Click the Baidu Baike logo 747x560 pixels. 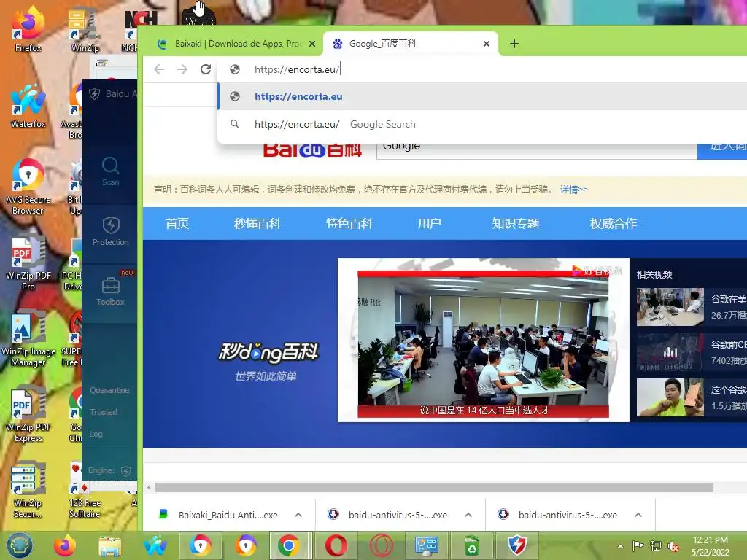click(x=312, y=150)
